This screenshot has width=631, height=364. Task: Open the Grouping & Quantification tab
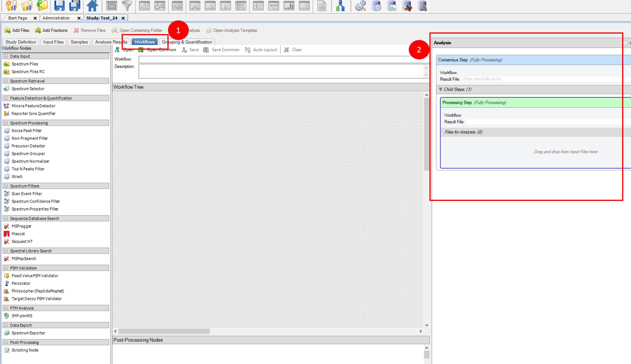(x=187, y=42)
